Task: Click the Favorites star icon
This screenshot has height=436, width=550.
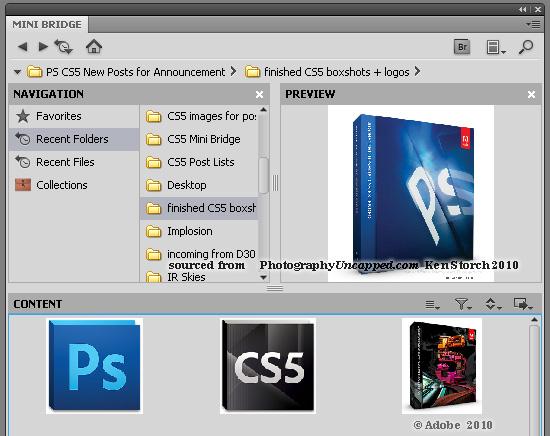Action: tap(23, 116)
